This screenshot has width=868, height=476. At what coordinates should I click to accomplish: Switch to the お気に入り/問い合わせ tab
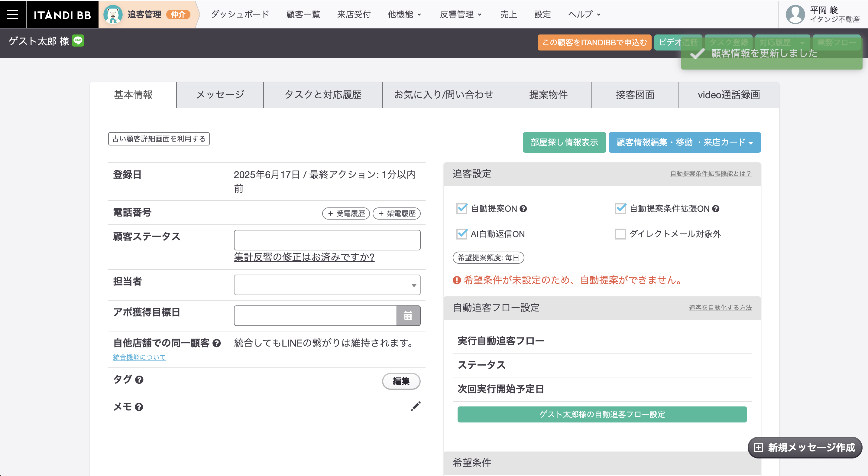[443, 95]
